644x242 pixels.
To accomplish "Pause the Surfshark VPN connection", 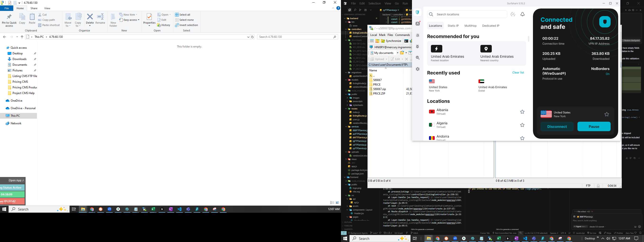I will [594, 126].
